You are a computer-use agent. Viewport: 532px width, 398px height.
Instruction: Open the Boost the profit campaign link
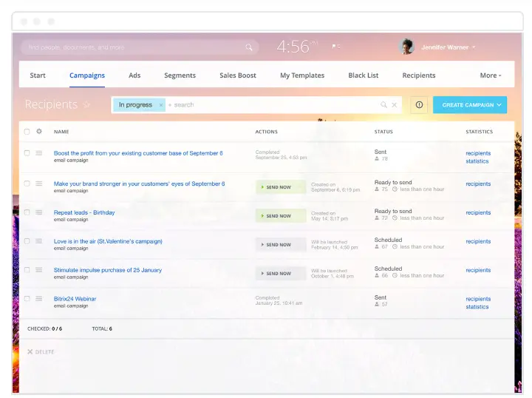tap(138, 153)
